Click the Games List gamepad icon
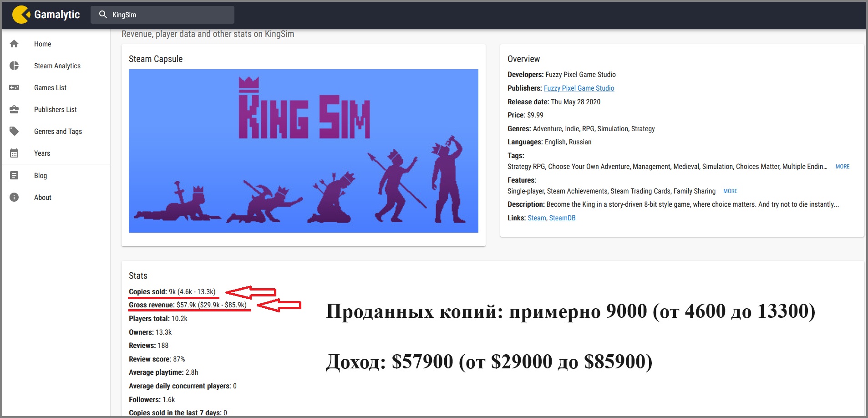 pos(14,87)
